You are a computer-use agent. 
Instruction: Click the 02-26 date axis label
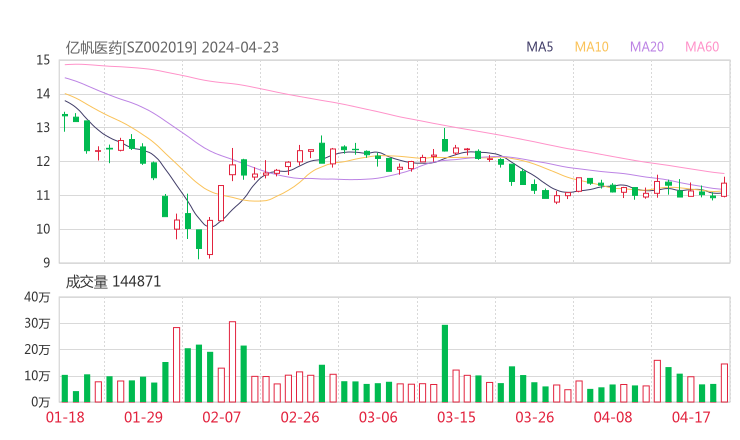300,417
